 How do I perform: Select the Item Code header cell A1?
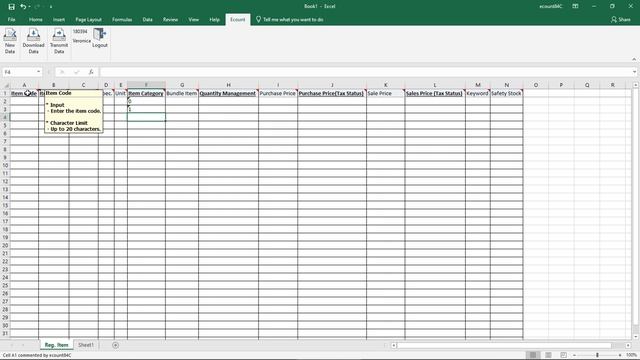[x=24, y=93]
